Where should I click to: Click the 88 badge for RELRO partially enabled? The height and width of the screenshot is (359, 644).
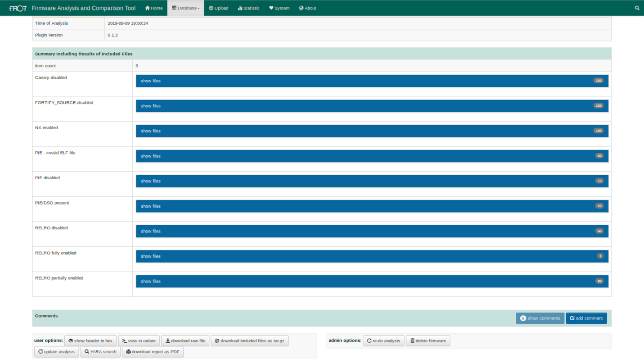pos(599,281)
